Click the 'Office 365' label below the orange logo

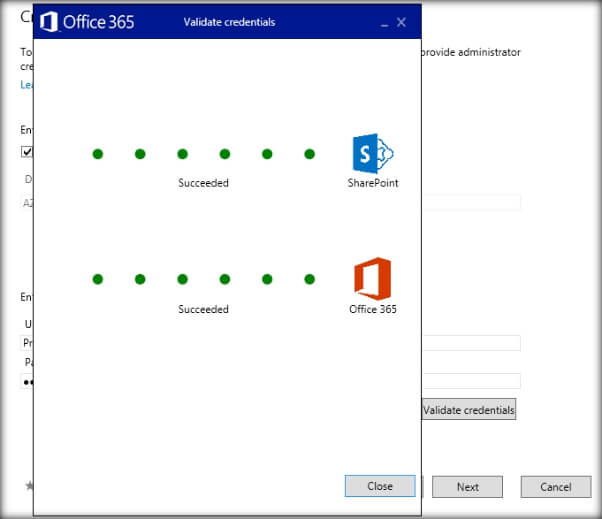(373, 309)
